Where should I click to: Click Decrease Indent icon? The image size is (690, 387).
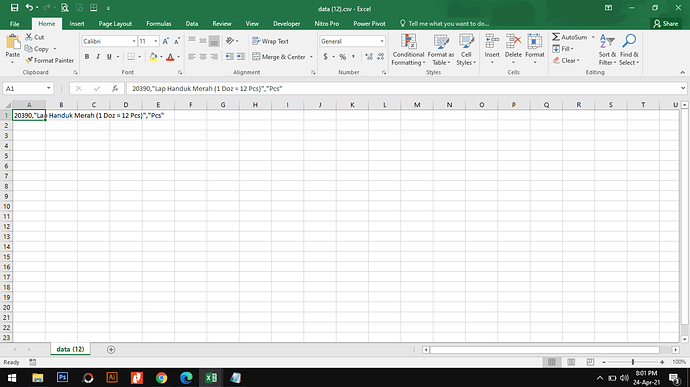[229, 57]
